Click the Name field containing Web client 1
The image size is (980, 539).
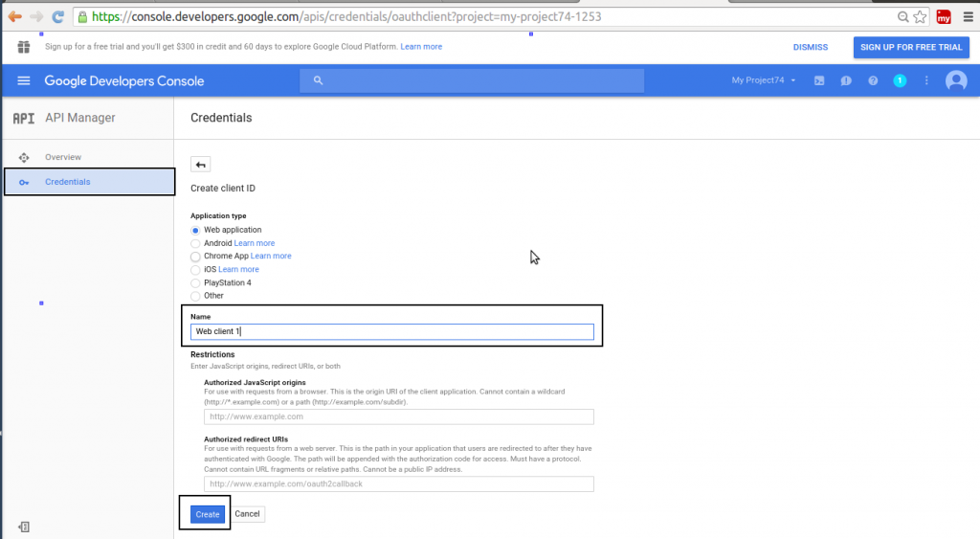391,331
